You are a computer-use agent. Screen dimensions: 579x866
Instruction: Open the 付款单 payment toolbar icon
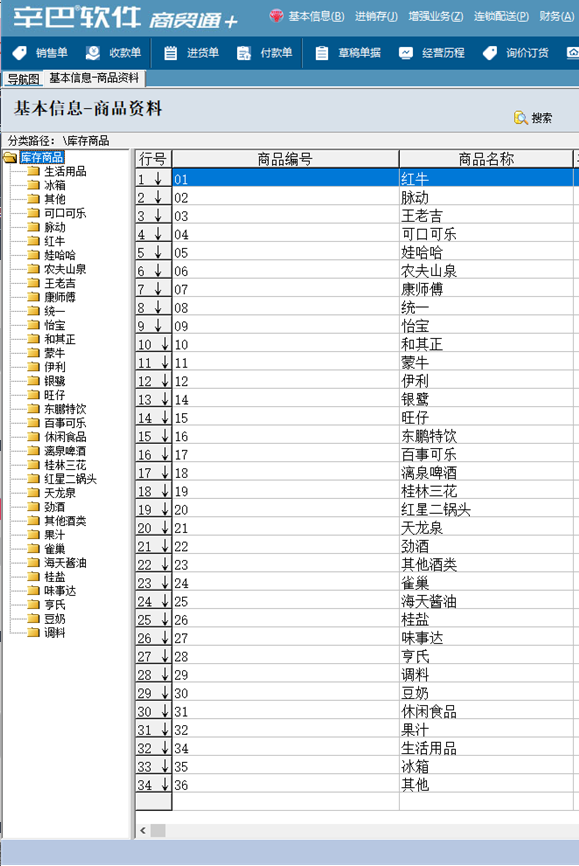244,53
